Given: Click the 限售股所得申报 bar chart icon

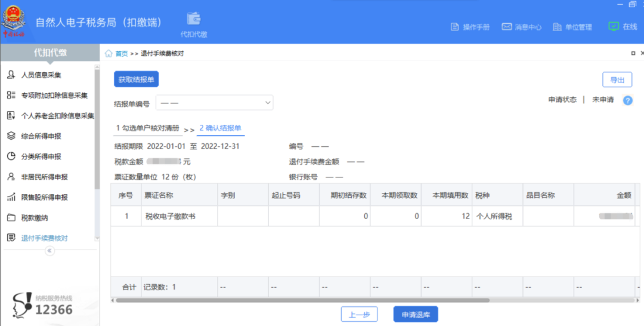Looking at the screenshot, I should click(11, 197).
